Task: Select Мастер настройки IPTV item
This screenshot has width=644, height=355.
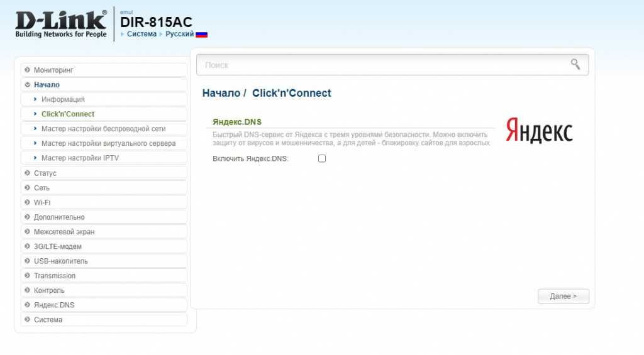Action: pyautogui.click(x=80, y=158)
